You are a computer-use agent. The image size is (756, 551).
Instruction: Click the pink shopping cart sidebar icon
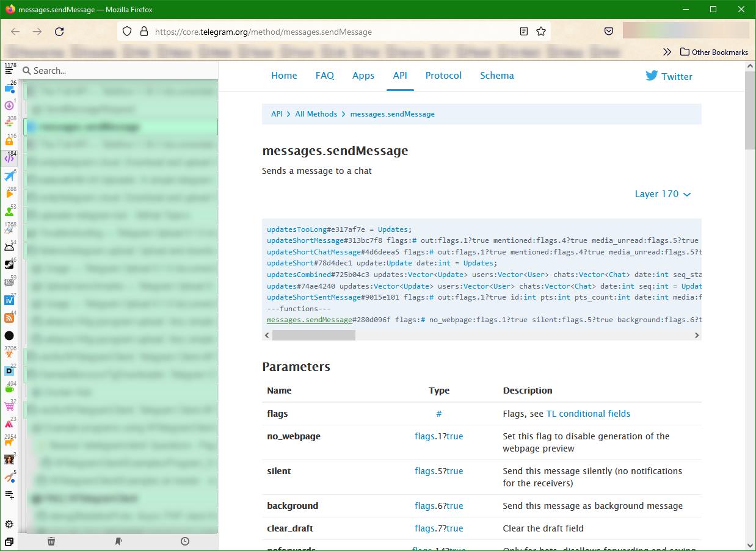click(x=9, y=406)
